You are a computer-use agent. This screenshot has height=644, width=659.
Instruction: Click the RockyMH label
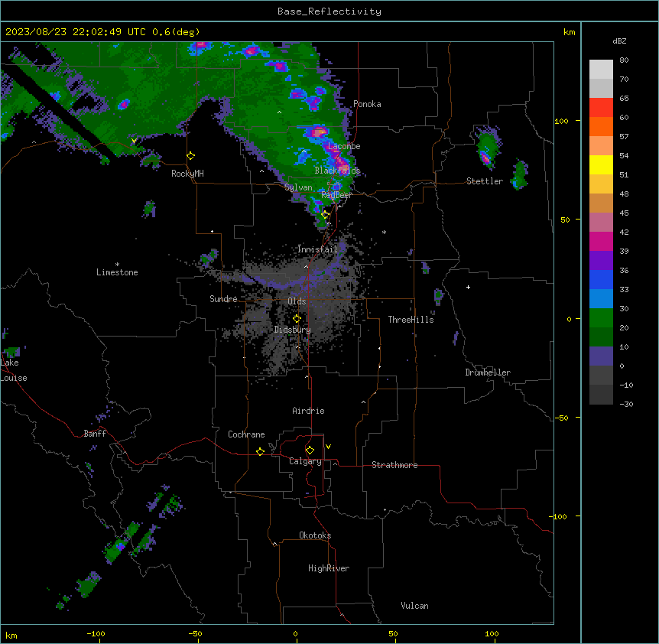(x=187, y=174)
